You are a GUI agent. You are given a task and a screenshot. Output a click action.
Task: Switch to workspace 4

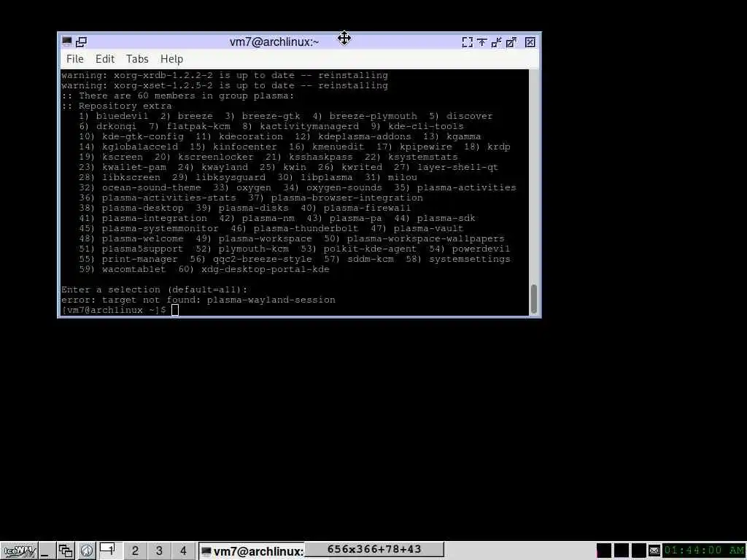(x=183, y=551)
